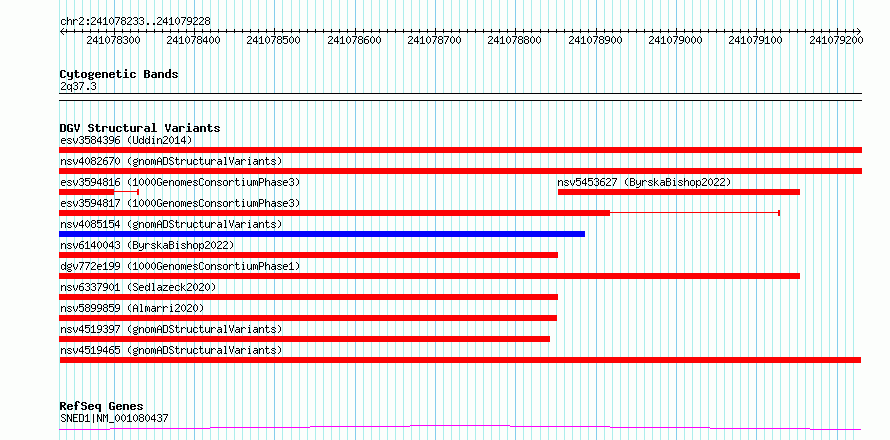Open variant label nsv4082670 (gnomADStructuralVariants)

tap(171, 161)
